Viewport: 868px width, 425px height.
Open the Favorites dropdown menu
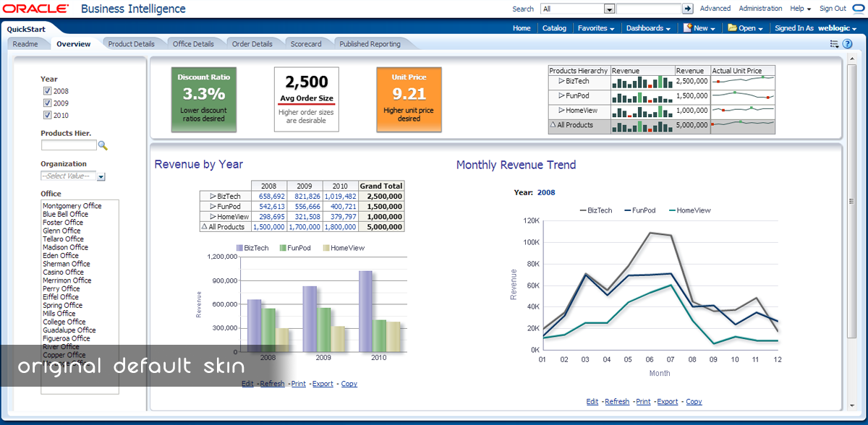(x=596, y=28)
